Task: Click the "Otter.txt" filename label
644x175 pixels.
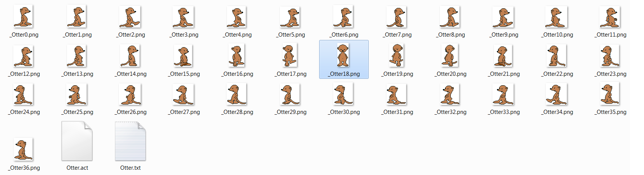Action: point(130,168)
